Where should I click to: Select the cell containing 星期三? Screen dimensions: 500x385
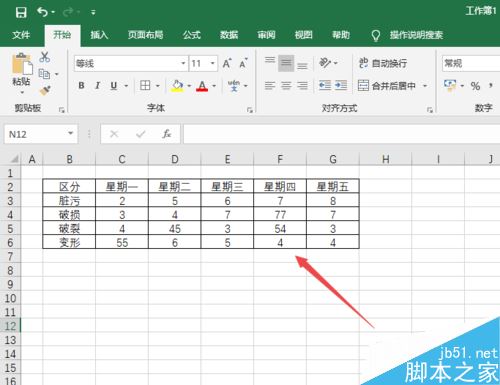(x=227, y=186)
